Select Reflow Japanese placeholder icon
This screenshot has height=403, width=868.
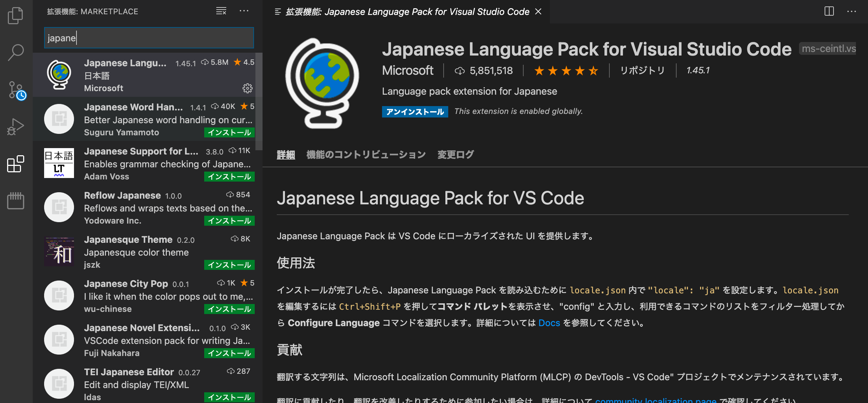pyautogui.click(x=59, y=207)
